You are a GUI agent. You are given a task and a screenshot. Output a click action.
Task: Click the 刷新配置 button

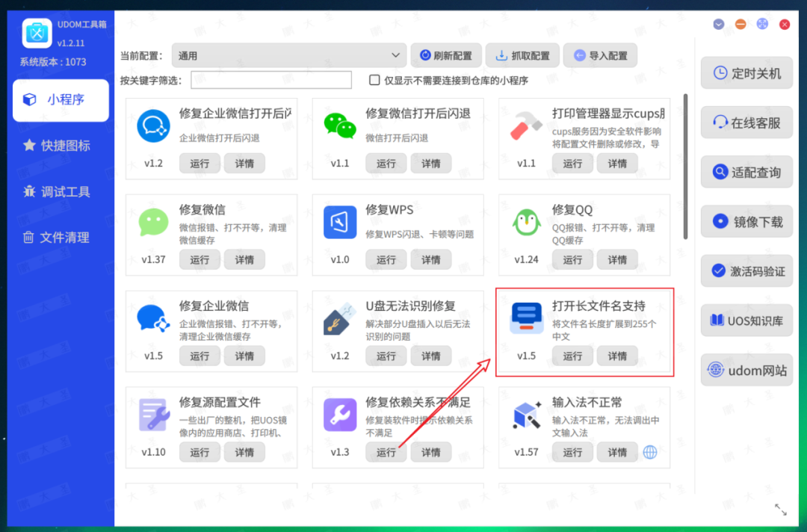coord(445,55)
